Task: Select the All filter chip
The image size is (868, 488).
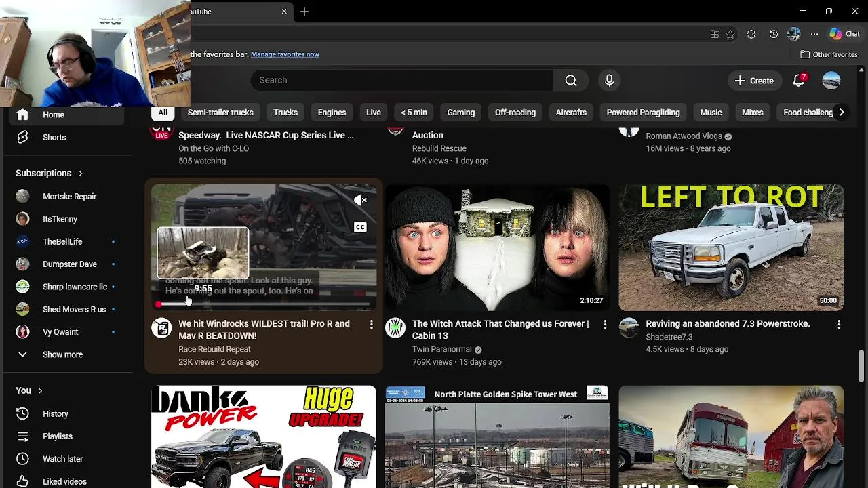Action: 163,113
